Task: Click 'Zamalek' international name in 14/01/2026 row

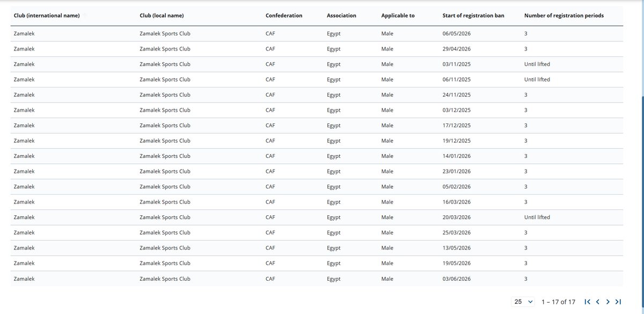Action: coord(24,156)
